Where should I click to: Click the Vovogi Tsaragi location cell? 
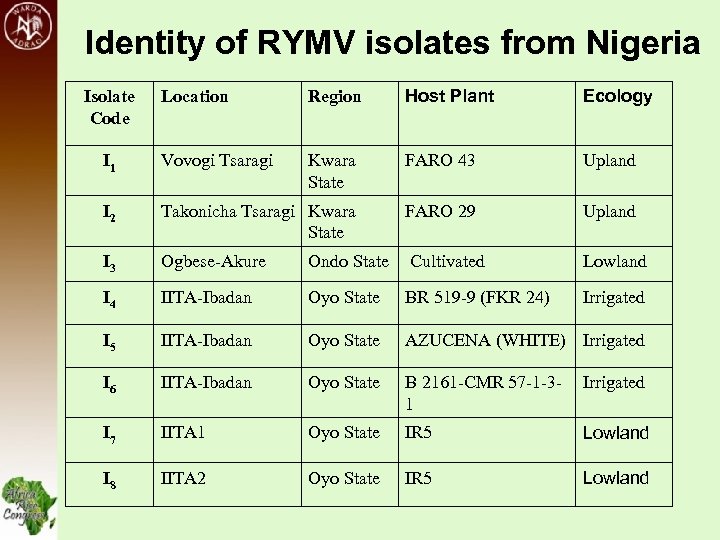(x=217, y=160)
